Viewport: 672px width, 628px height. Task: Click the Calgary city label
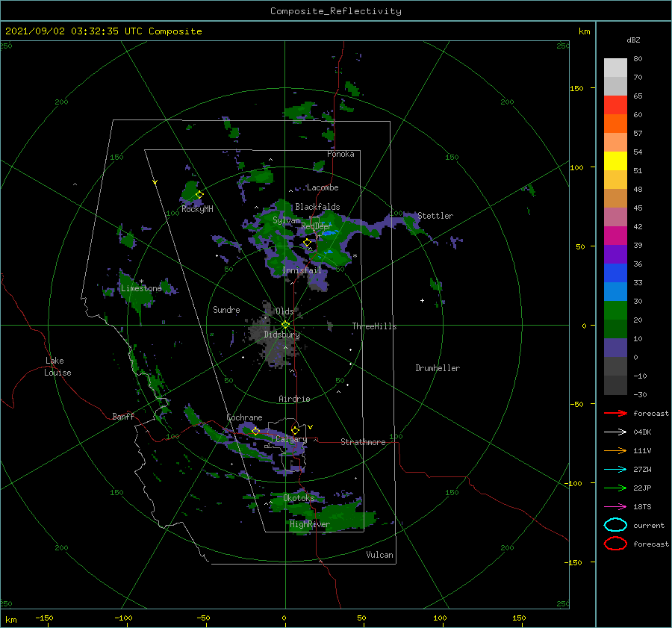pos(291,439)
